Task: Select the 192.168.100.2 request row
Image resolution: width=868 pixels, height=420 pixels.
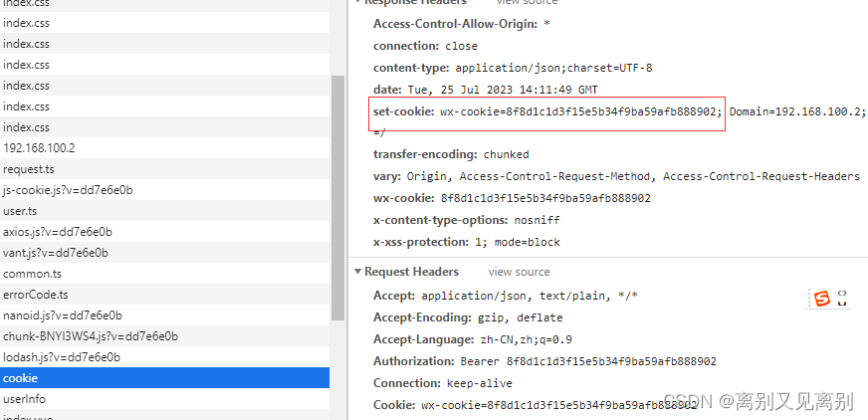Action: click(164, 148)
